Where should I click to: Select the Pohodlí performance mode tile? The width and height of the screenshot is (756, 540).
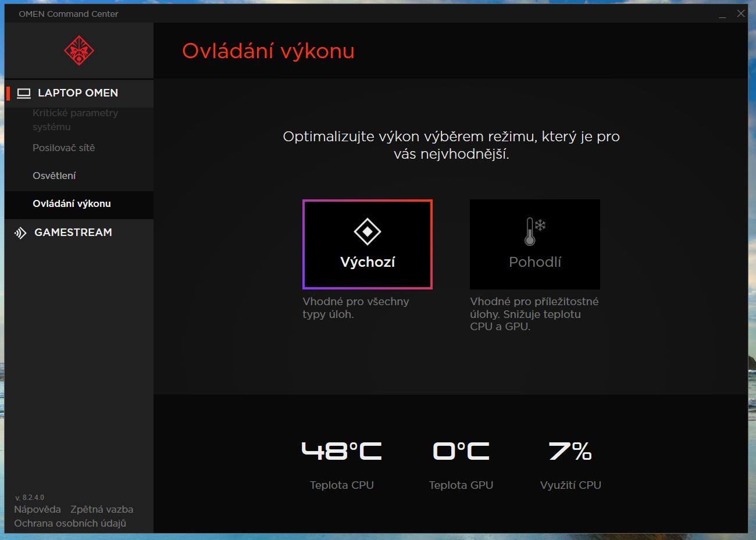(x=535, y=244)
